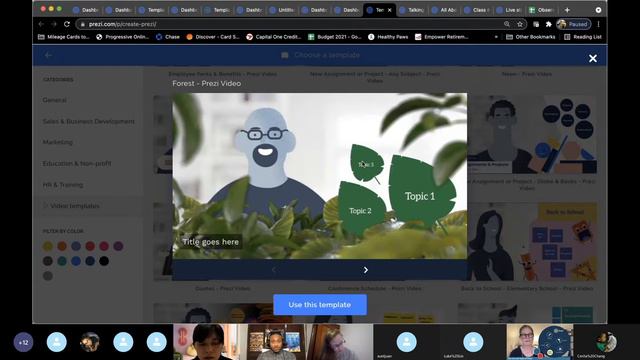Screen dimensions: 640x360
Task: Open a new browser tab with plus
Action: click(567, 10)
